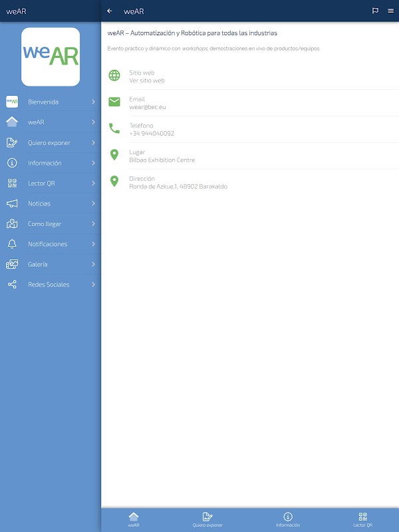The width and height of the screenshot is (399, 532).
Task: Select the Quiero exponer text label in the sidebar
Action: click(x=49, y=143)
